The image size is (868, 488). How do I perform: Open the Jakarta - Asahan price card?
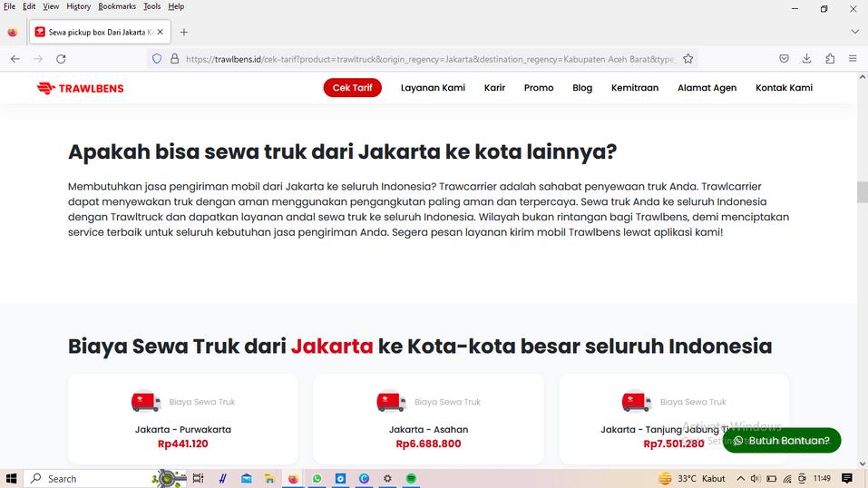click(428, 419)
